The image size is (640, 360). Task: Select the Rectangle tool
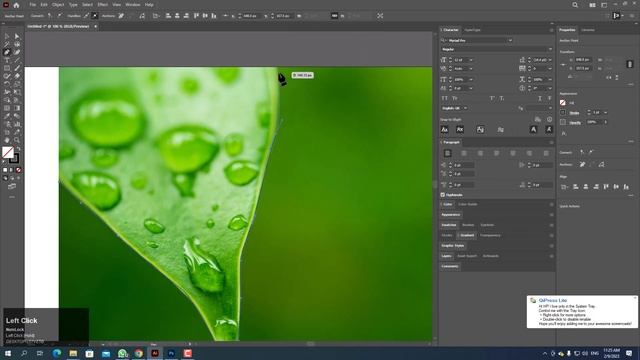tap(7, 68)
